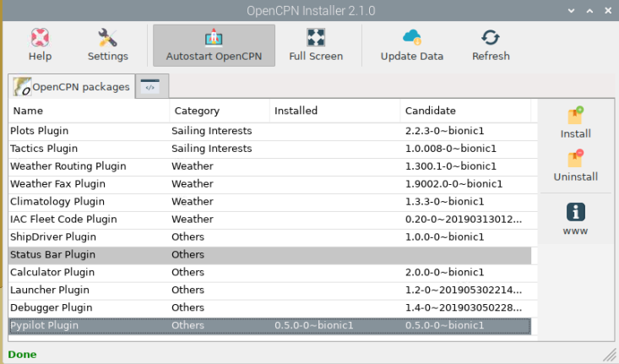Sort by Category column header
Image resolution: width=619 pixels, height=364 pixels.
220,111
